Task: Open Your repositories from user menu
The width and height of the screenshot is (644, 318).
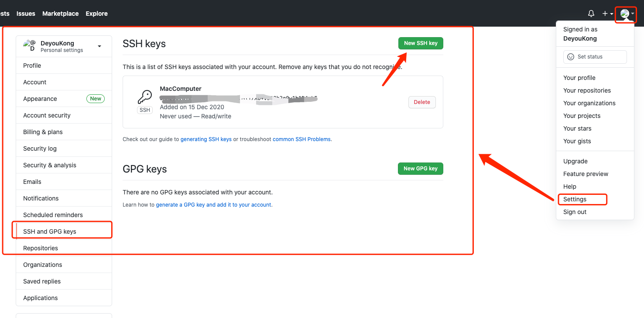Action: point(595,90)
